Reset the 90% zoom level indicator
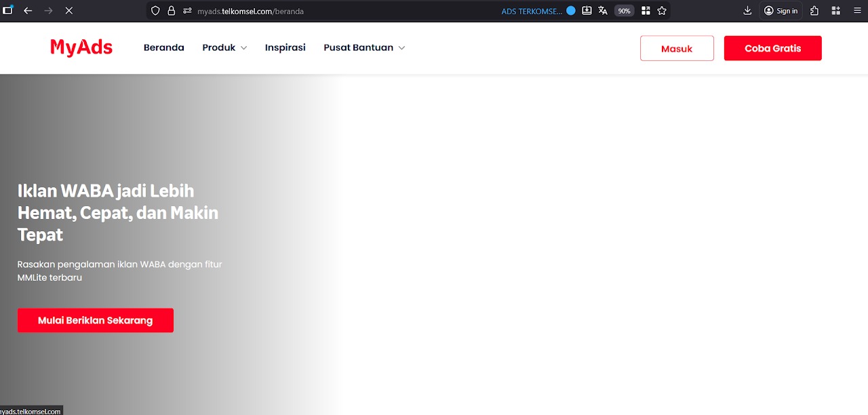Image resolution: width=868 pixels, height=415 pixels. [x=624, y=11]
